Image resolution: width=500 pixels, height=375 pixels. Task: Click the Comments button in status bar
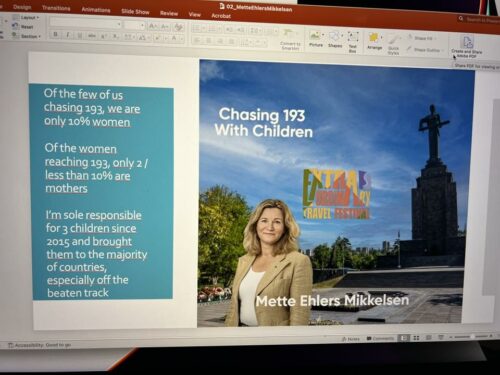click(x=380, y=338)
